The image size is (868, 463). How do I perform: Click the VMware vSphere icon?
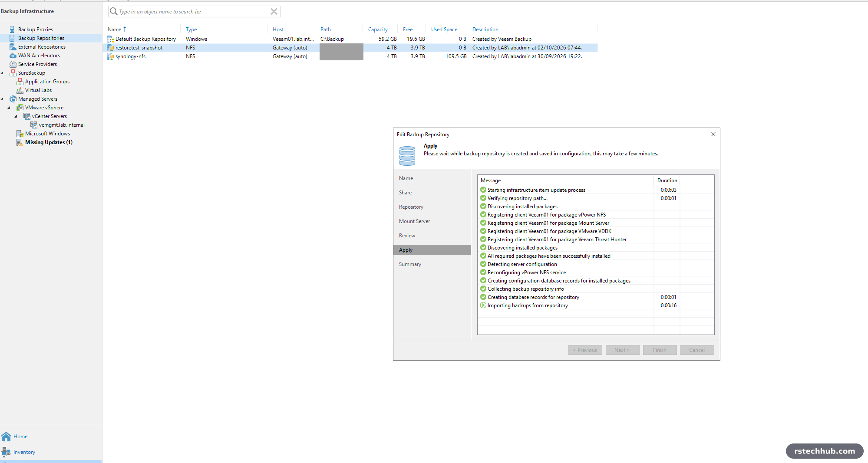[20, 108]
